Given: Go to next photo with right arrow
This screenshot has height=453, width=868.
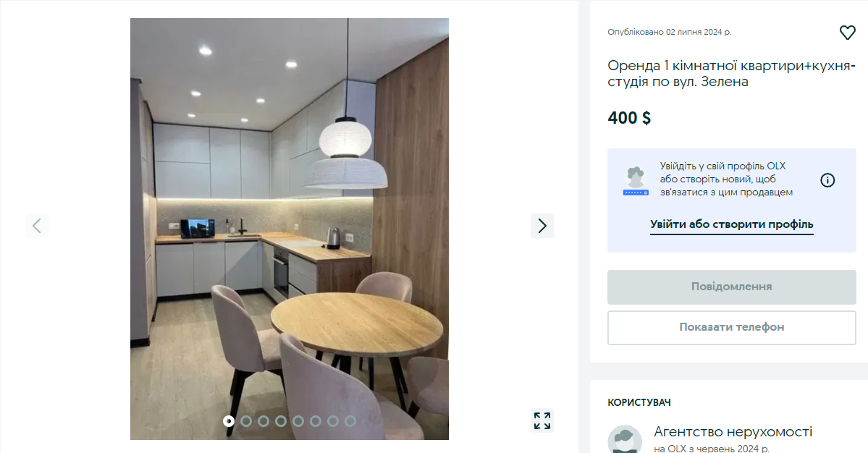Looking at the screenshot, I should click(x=542, y=226).
